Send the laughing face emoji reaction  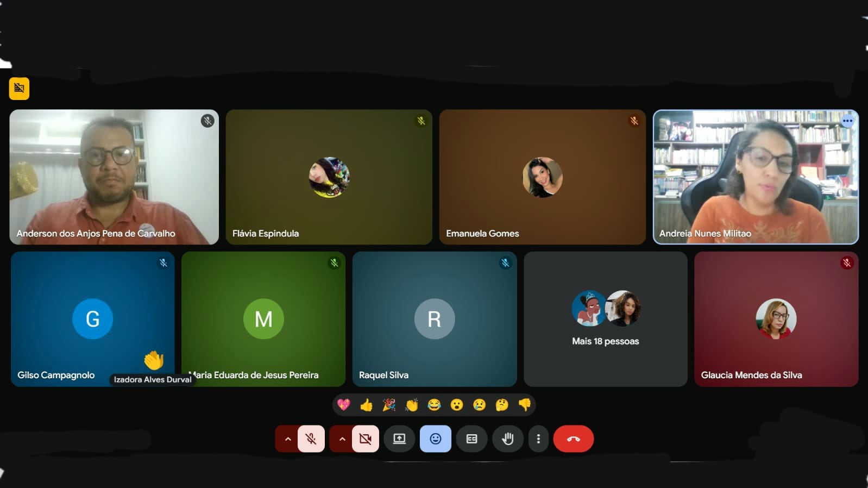click(434, 405)
